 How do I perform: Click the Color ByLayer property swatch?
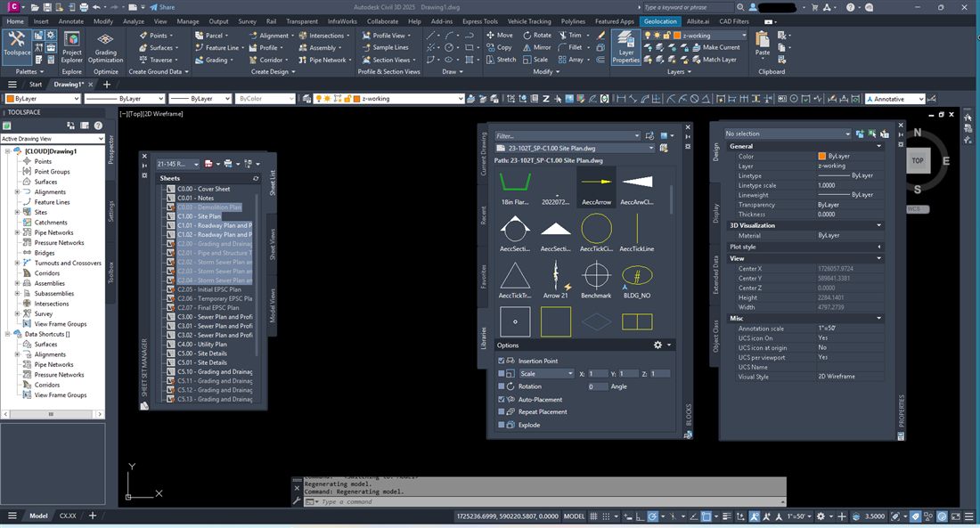coord(822,156)
